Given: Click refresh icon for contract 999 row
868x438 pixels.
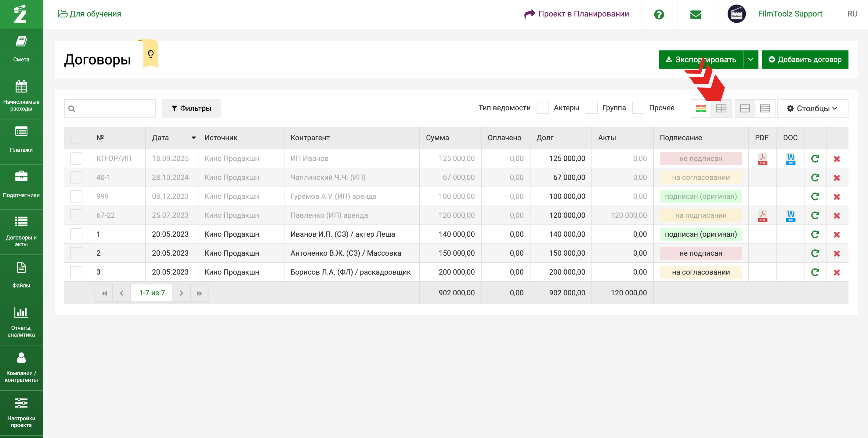Looking at the screenshot, I should [x=815, y=197].
